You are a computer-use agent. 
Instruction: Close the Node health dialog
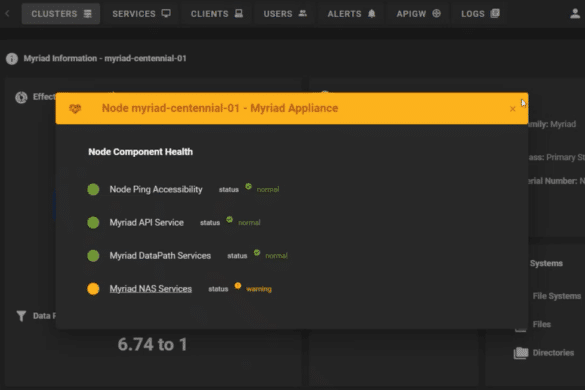pos(513,109)
